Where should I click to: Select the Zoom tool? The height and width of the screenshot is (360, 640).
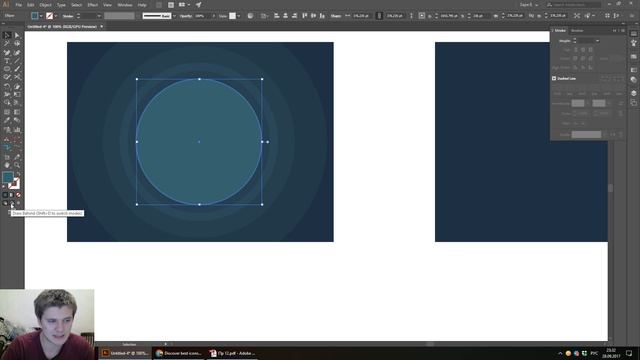[x=17, y=165]
